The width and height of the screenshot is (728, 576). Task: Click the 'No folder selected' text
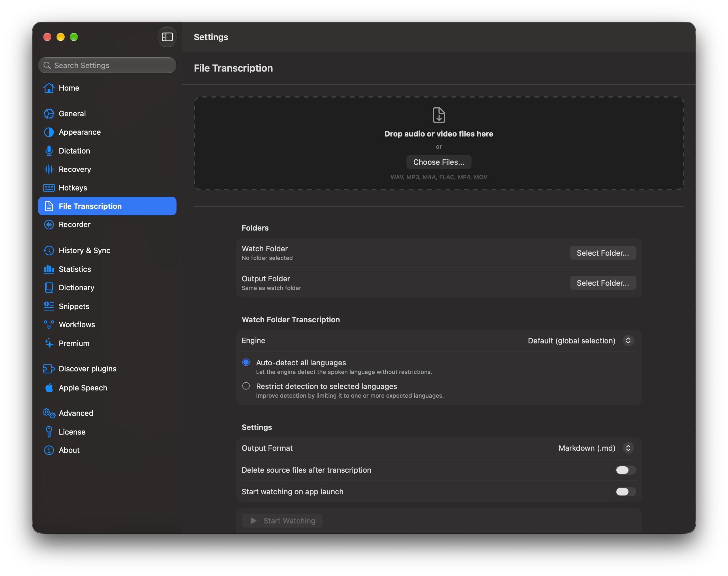[x=267, y=258]
